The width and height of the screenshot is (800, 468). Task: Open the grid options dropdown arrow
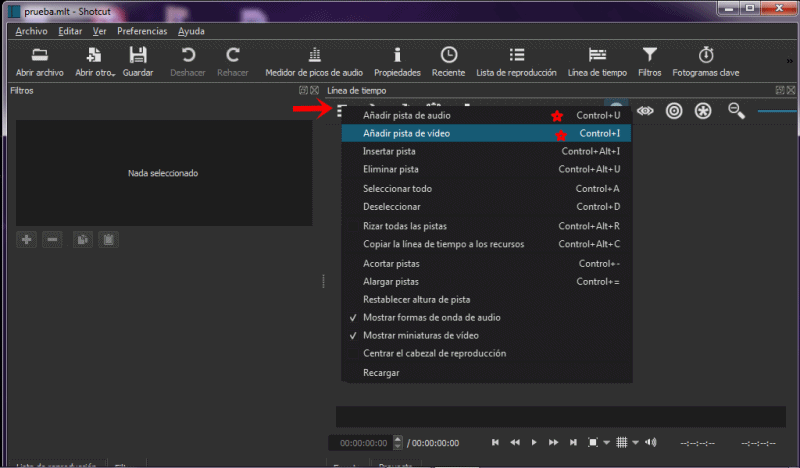(635, 442)
